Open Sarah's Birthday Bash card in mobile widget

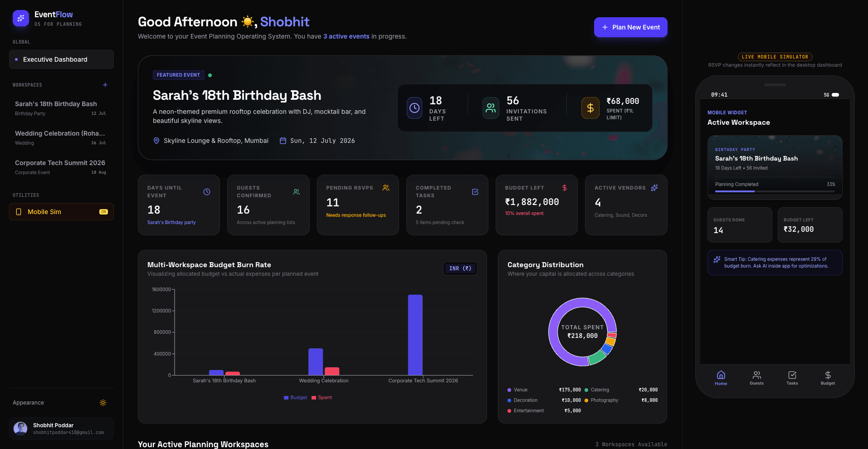[x=775, y=167]
